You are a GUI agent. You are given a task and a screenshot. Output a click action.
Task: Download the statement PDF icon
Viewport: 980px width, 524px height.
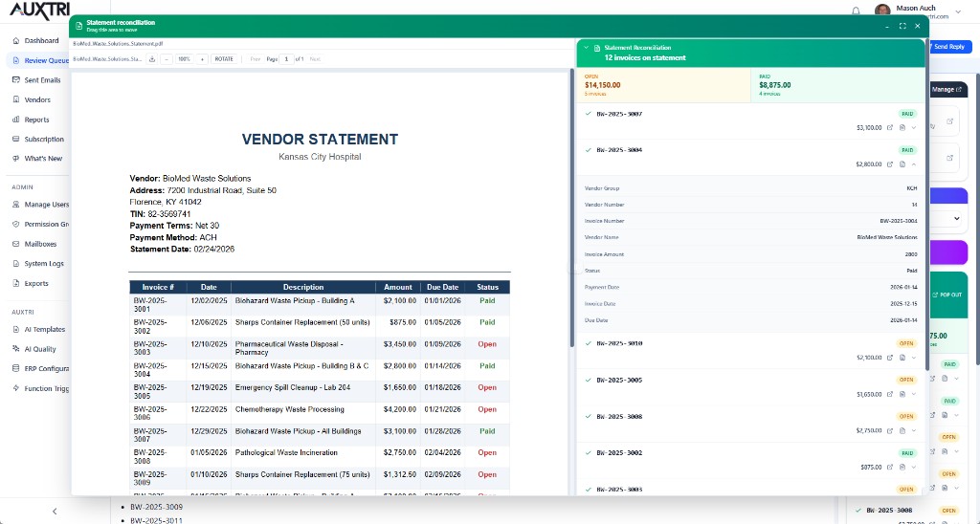pos(152,59)
